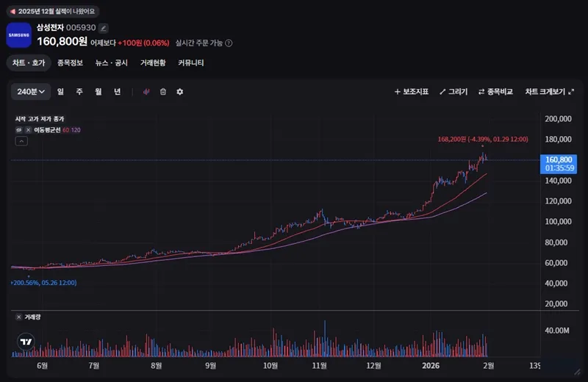Click the 종목비교 compare button

(x=495, y=92)
